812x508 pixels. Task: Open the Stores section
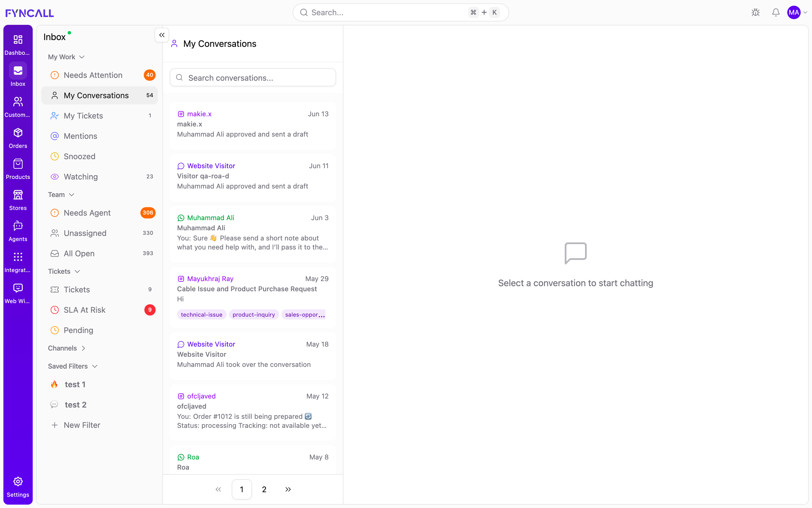click(18, 200)
